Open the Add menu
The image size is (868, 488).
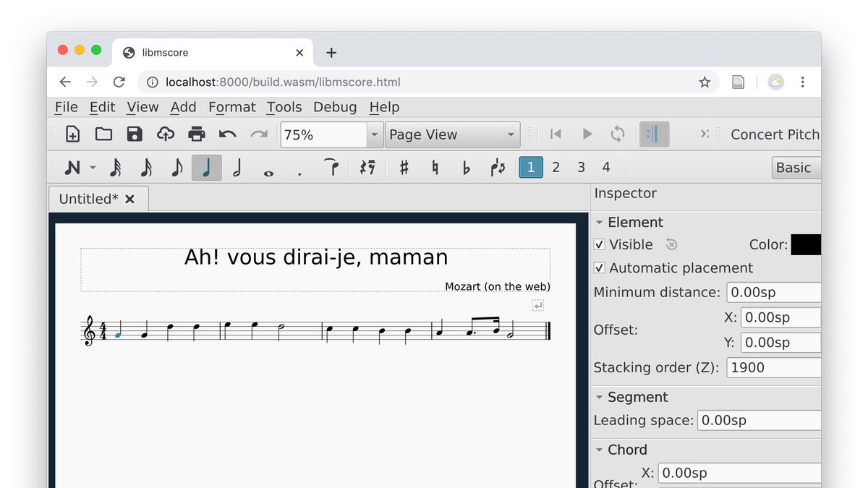point(183,107)
